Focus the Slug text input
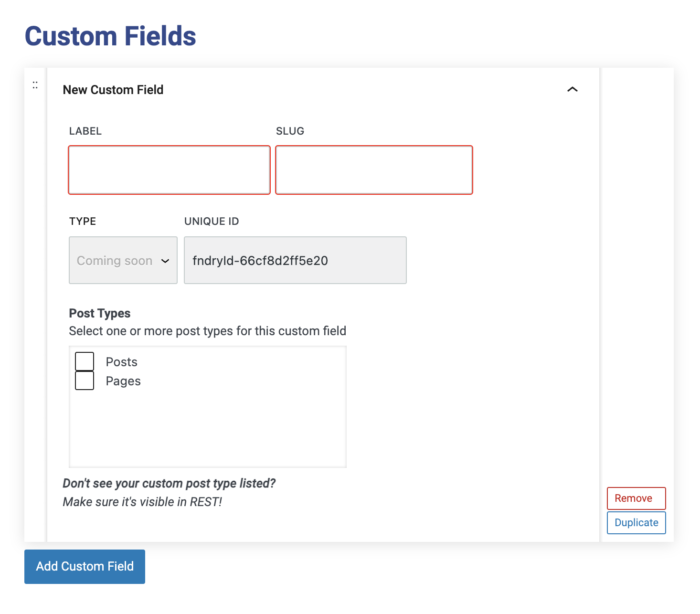Viewport: 700px width, 614px height. (x=374, y=170)
